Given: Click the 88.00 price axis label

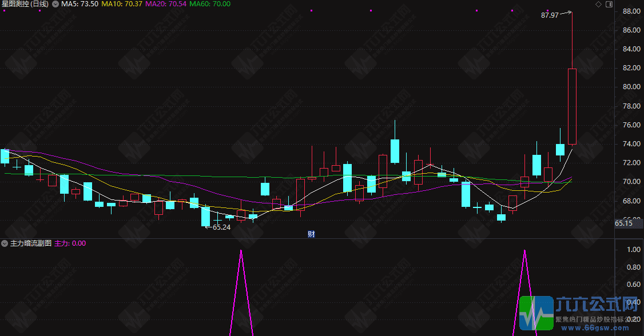Looking at the screenshot, I should [631, 11].
